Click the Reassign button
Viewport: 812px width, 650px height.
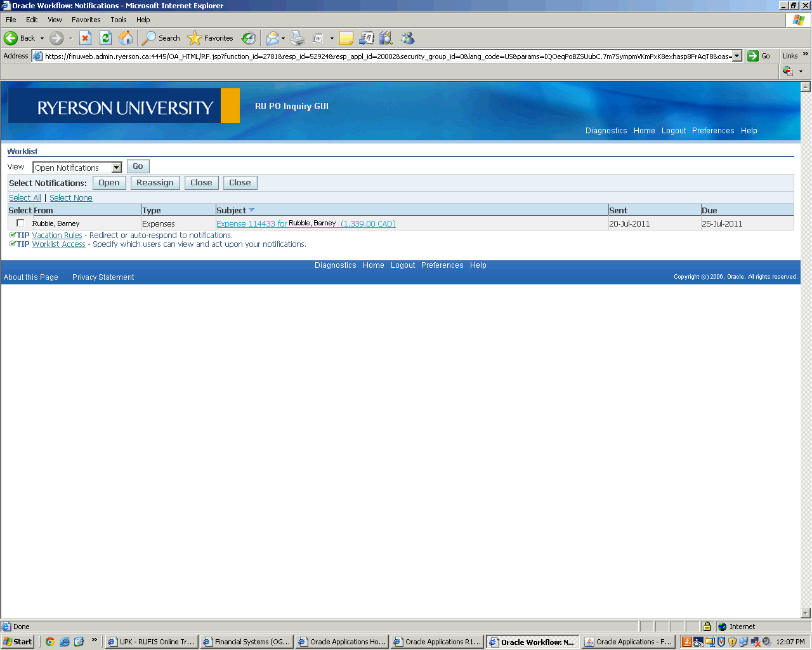[x=155, y=183]
